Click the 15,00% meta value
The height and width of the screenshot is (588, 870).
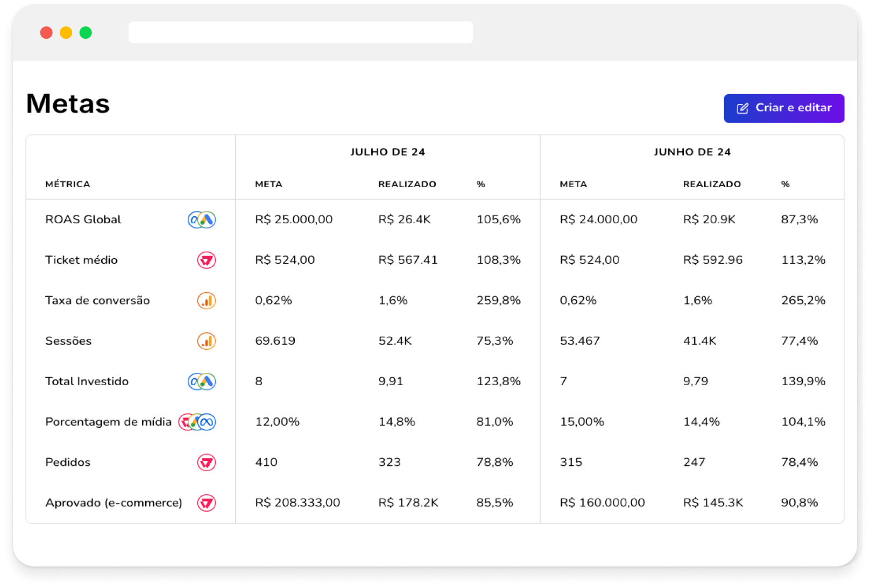click(x=582, y=422)
